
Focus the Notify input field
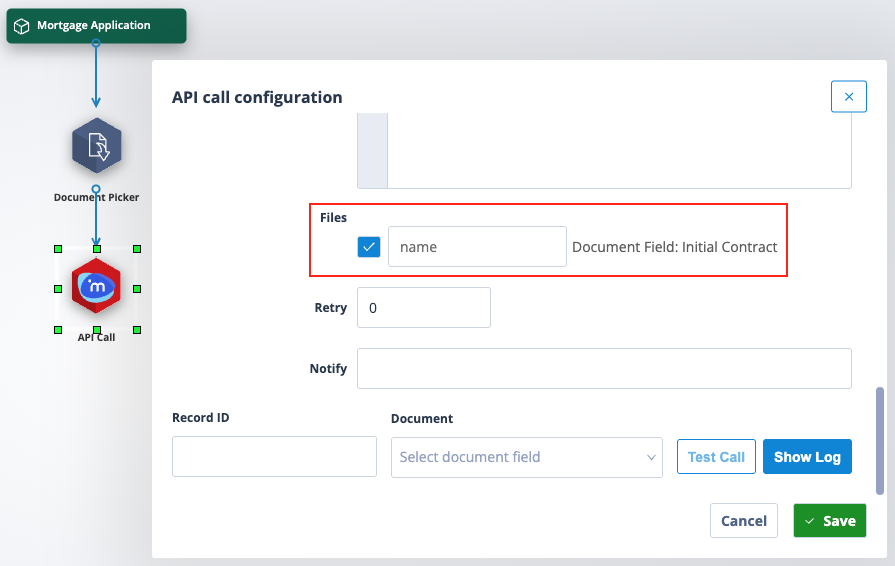(x=604, y=369)
